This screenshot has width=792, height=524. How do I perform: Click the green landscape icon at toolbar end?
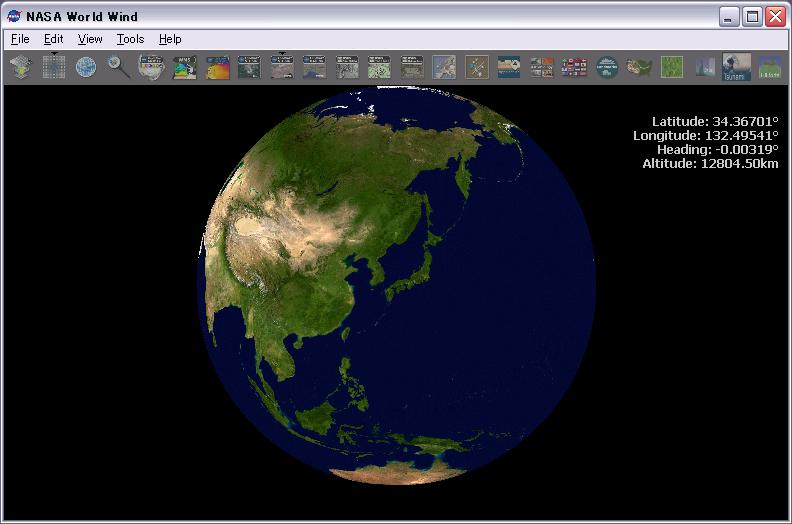pyautogui.click(x=770, y=67)
